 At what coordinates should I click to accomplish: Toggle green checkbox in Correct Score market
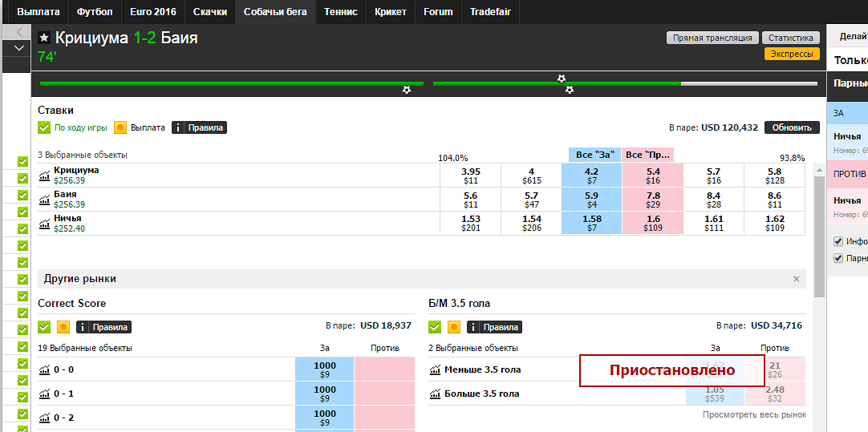coord(44,328)
